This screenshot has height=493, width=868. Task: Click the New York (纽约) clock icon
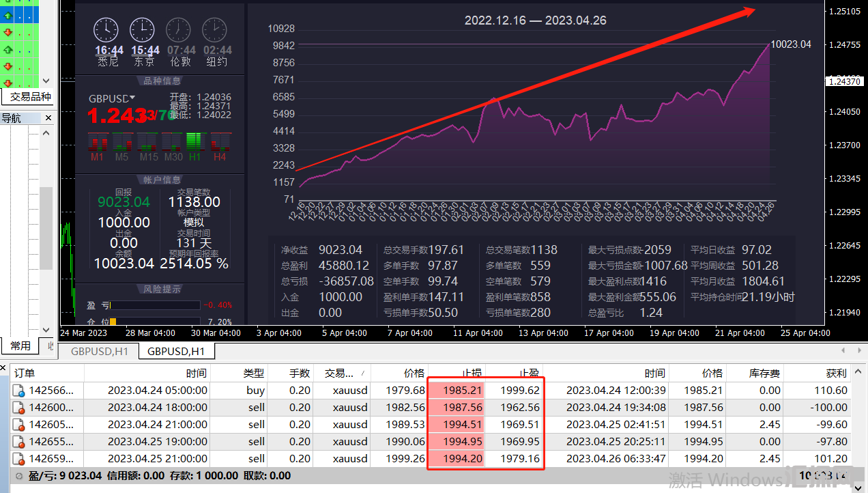point(214,30)
